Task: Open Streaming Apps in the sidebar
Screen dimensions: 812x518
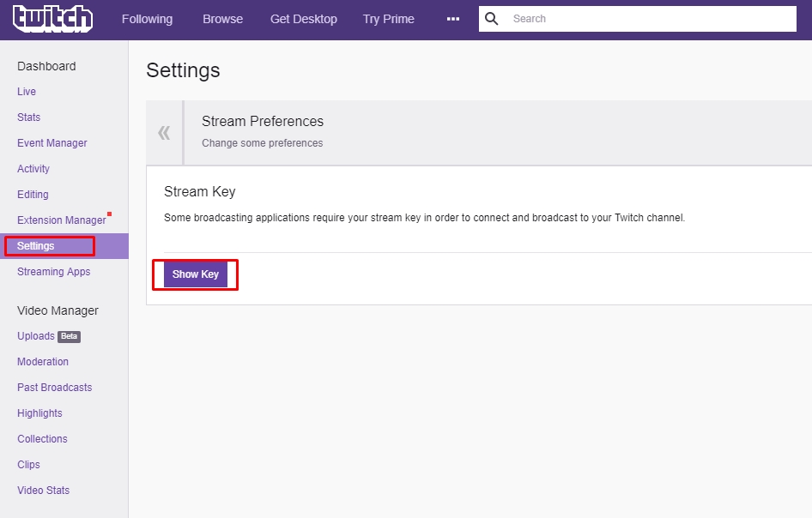Action: point(53,272)
